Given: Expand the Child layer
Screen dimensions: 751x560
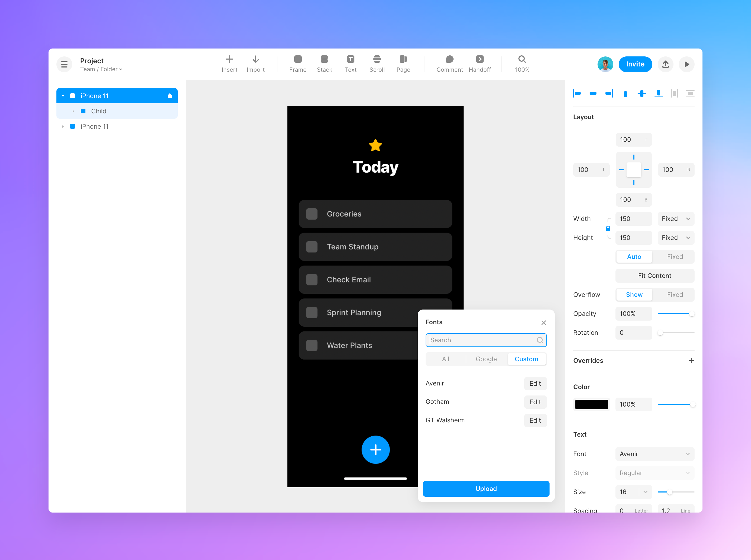Looking at the screenshot, I should pos(73,111).
